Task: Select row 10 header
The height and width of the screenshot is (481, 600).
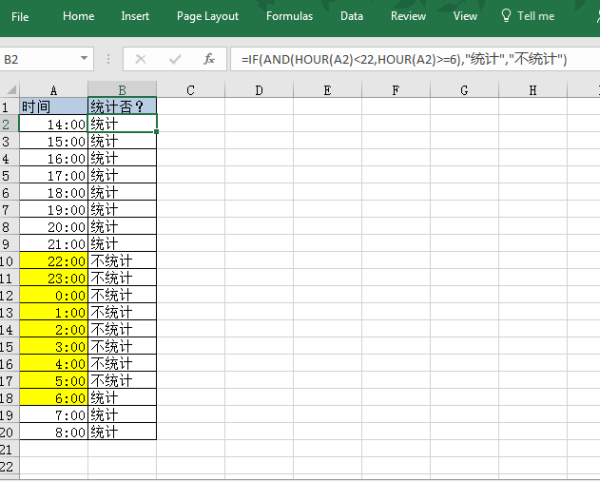Action: 9,260
